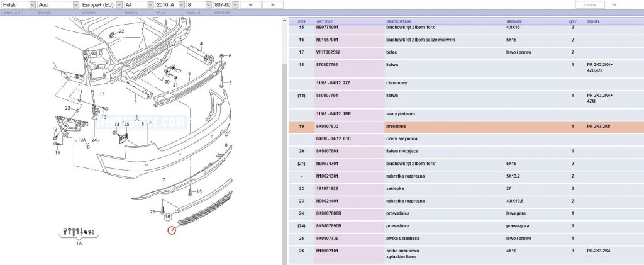Select the highlighted row 8K0807833 przesłona
The width and height of the screenshot is (644, 265).
tap(466, 127)
